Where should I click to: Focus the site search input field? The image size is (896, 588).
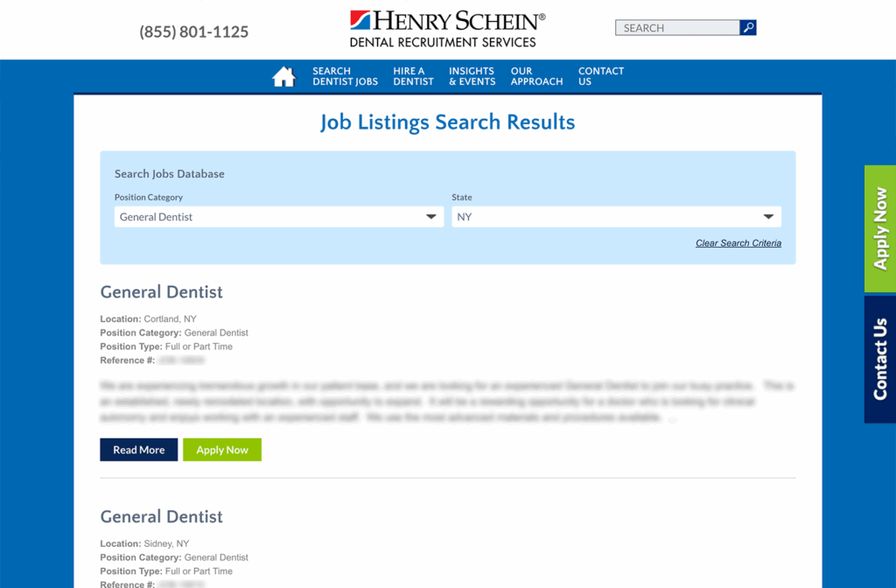(676, 28)
